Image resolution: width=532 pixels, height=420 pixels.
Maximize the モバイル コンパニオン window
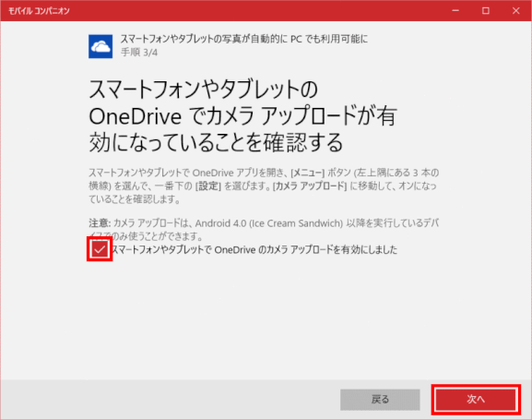tap(486, 10)
